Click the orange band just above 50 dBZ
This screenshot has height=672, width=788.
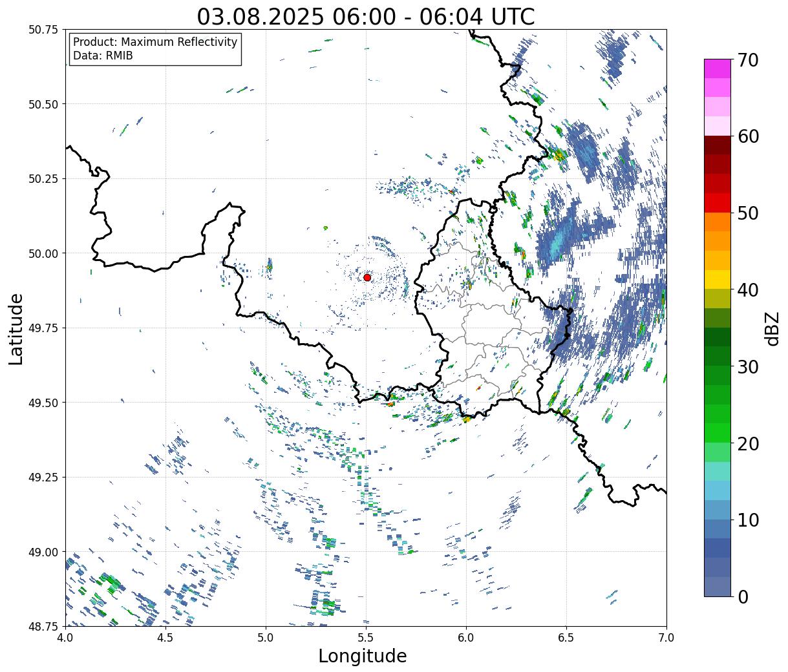[x=717, y=222]
